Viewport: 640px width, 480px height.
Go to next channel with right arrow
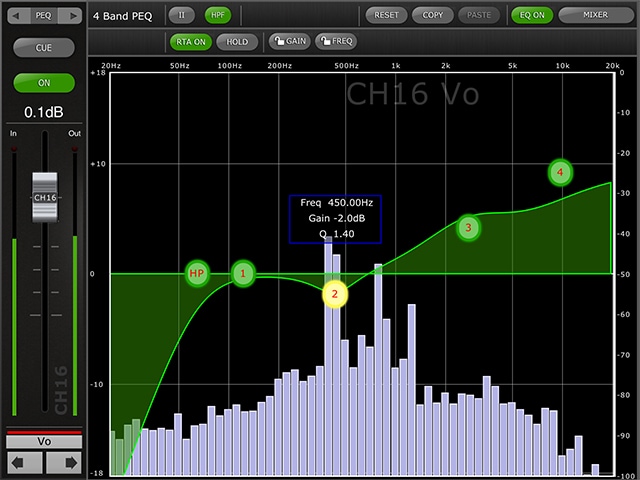click(62, 462)
